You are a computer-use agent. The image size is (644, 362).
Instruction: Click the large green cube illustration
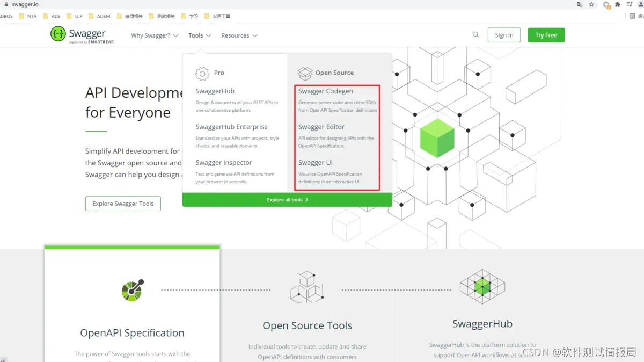437,138
